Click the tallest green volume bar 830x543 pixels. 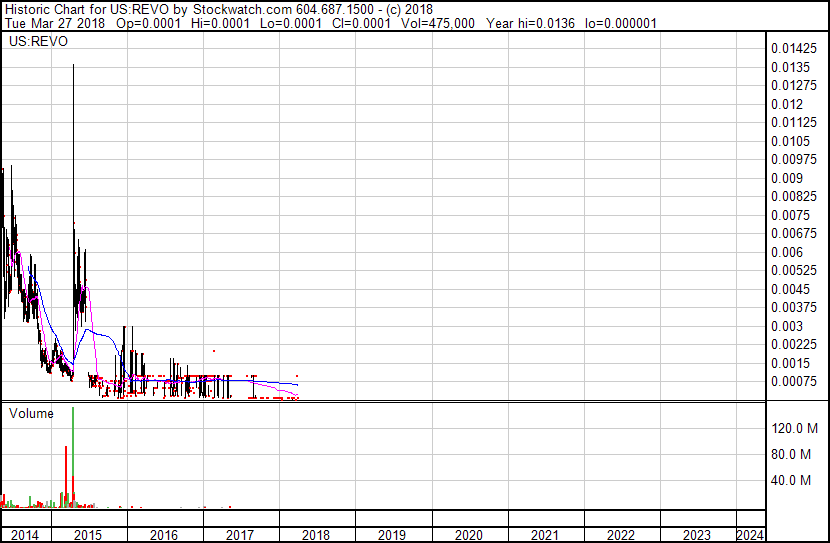pyautogui.click(x=73, y=460)
